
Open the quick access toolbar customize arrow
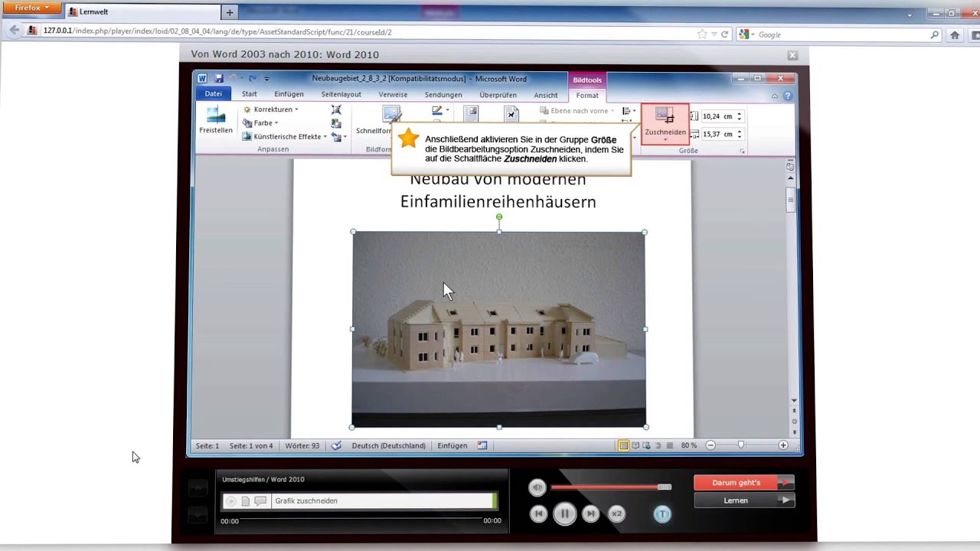click(x=266, y=79)
